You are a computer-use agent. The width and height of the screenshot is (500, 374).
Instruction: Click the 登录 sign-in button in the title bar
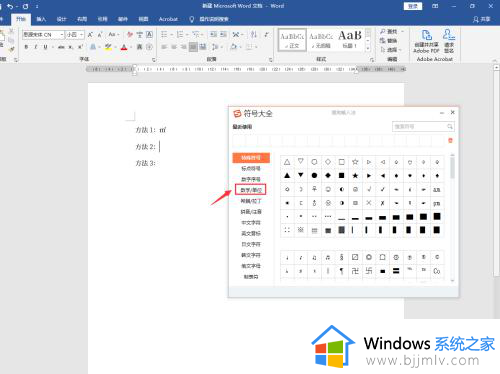point(413,6)
